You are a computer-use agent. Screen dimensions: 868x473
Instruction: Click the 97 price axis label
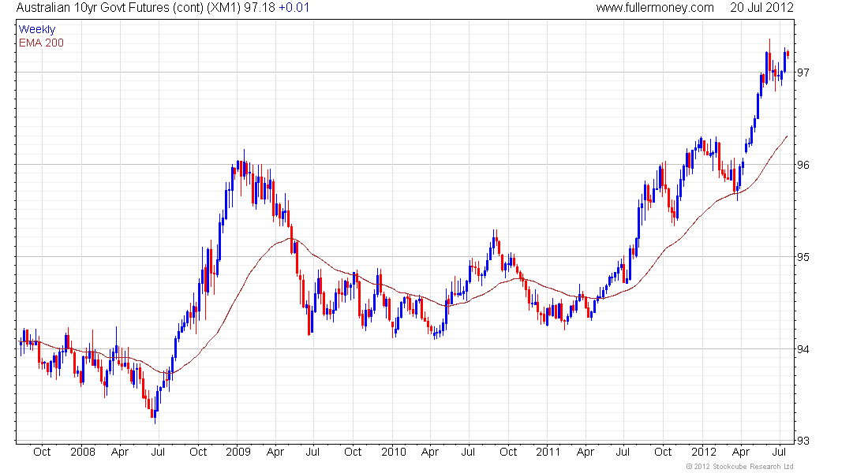[803, 73]
